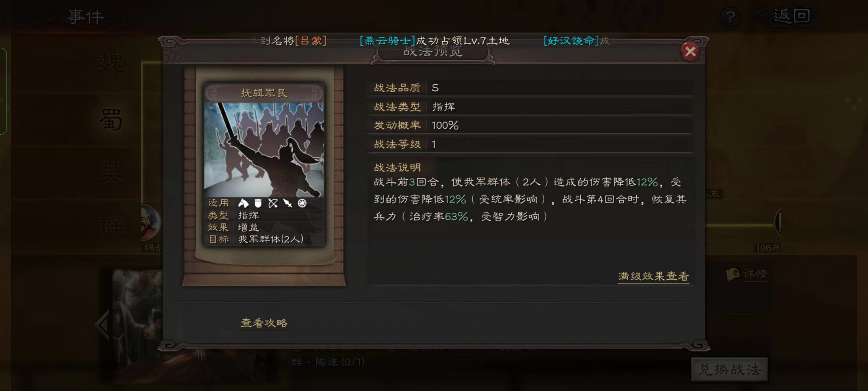This screenshot has height=391, width=868.
Task: Go back using the 返回 button
Action: tap(788, 17)
